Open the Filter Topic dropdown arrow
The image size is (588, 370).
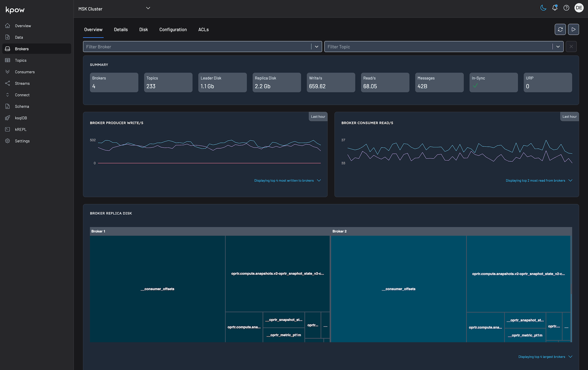558,47
